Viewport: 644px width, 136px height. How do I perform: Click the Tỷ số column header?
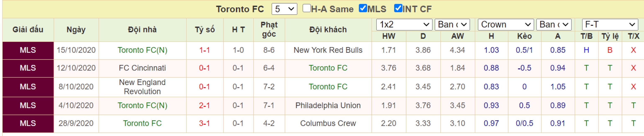pyautogui.click(x=204, y=30)
